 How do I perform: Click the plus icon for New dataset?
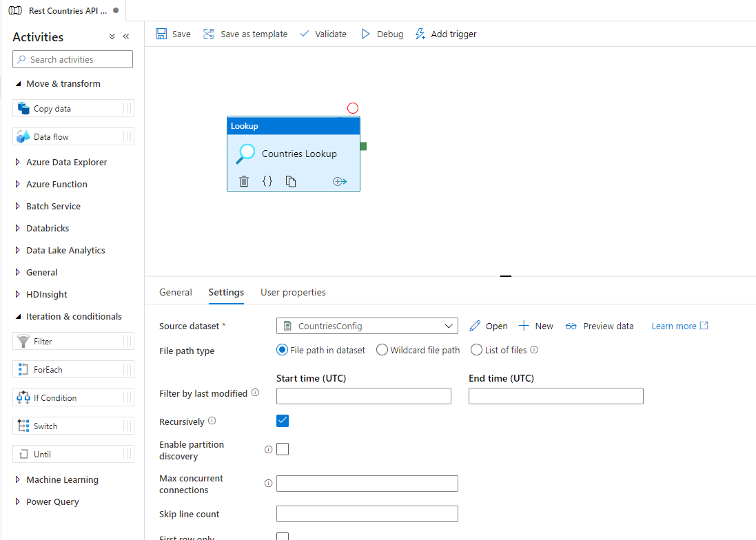(524, 326)
